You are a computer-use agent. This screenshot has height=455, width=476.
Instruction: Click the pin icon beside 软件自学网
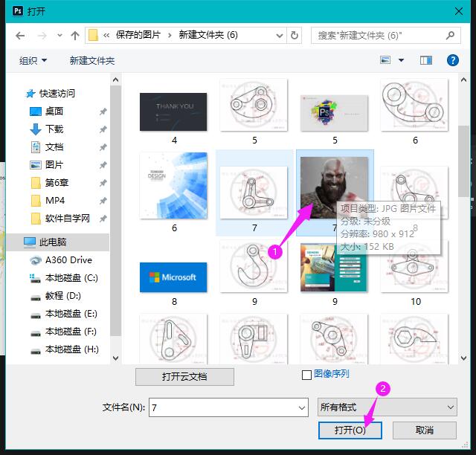pyautogui.click(x=103, y=219)
